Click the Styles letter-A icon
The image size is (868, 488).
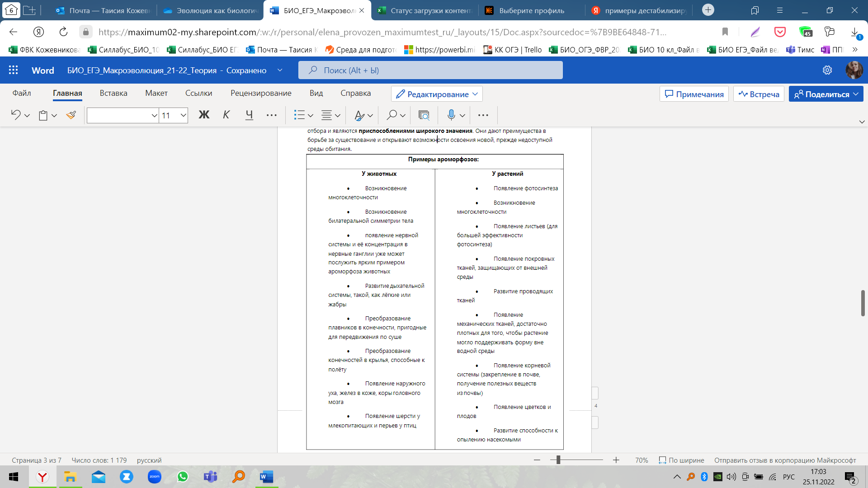pyautogui.click(x=359, y=115)
